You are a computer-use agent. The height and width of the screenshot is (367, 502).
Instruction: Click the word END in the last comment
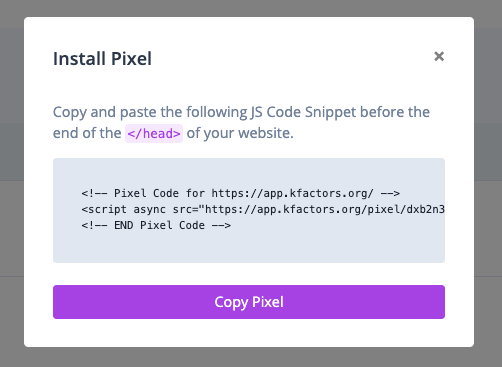123,225
